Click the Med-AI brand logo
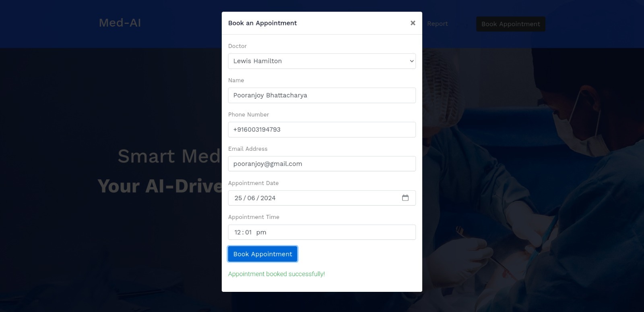644x312 pixels. point(120,23)
